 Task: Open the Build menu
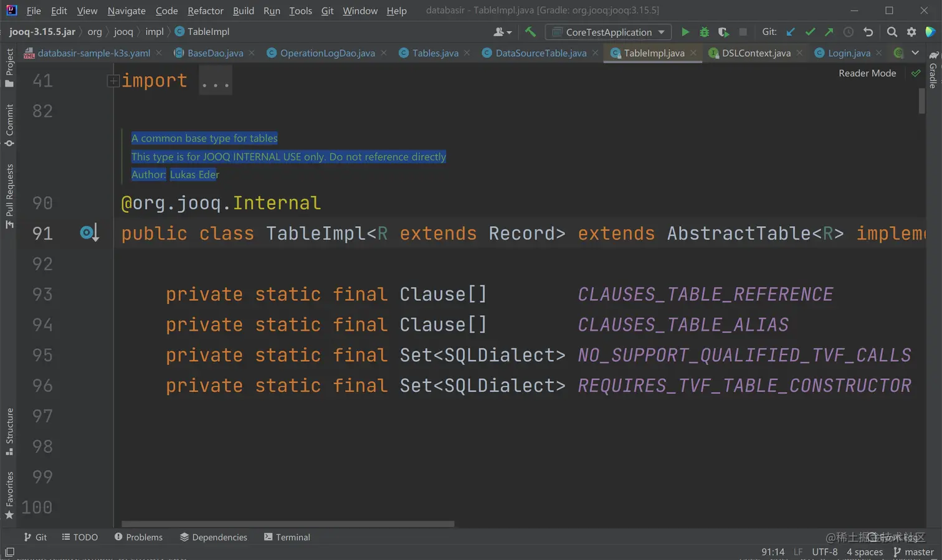point(244,11)
